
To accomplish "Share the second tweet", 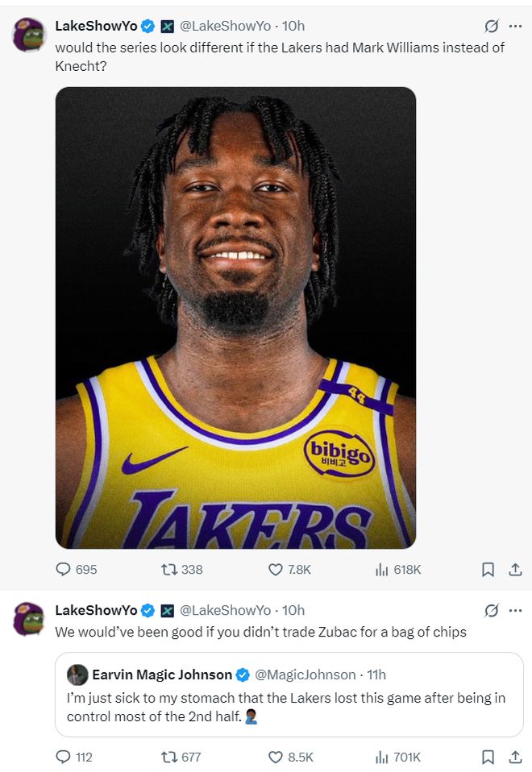I will pyautogui.click(x=515, y=757).
